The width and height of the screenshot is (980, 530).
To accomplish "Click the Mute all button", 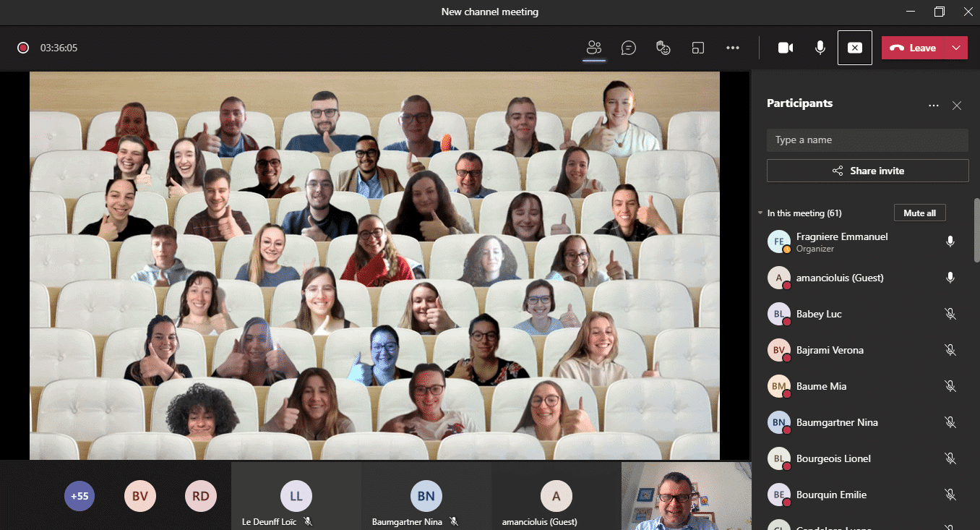I will (919, 213).
